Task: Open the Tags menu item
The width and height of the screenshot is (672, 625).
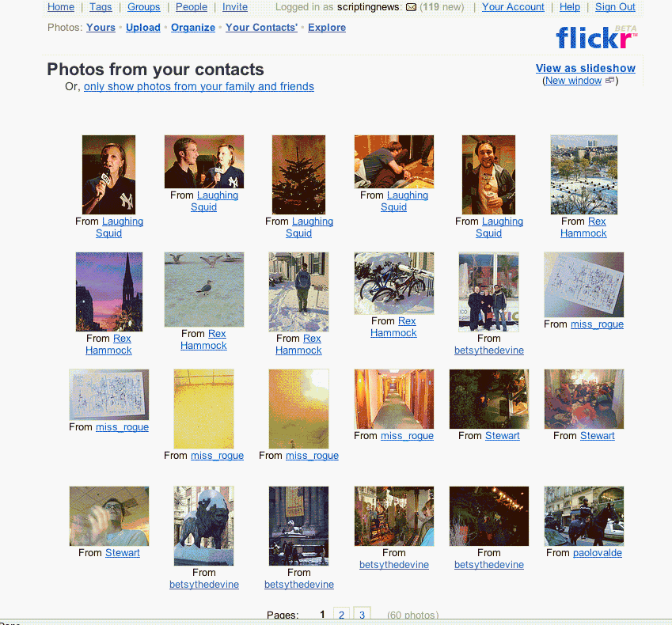Action: (101, 7)
